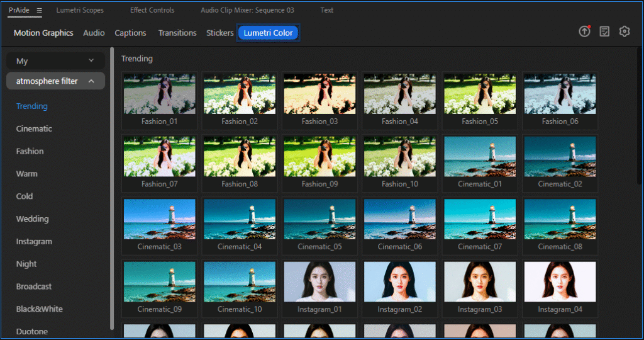Viewport: 644px width, 340px height.
Task: Select the Lumetri Color tab
Action: [268, 33]
